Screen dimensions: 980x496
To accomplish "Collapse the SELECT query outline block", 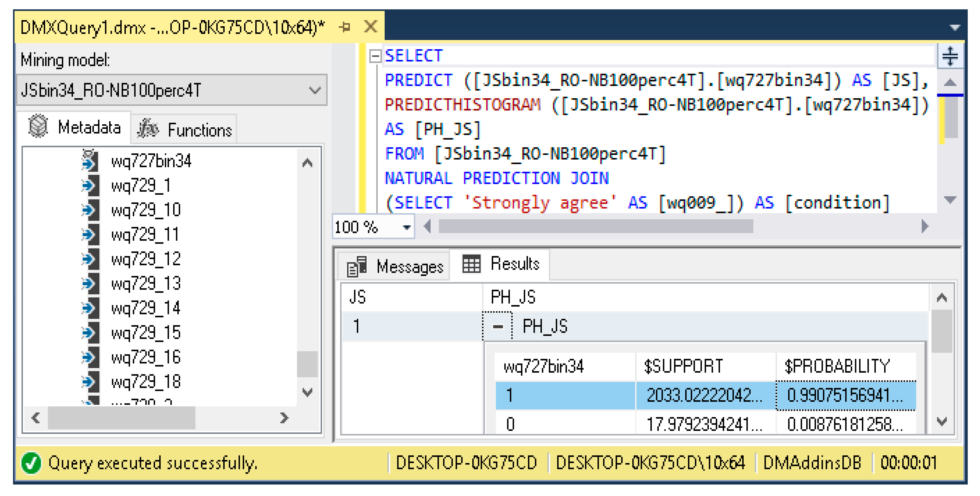I will [x=375, y=56].
